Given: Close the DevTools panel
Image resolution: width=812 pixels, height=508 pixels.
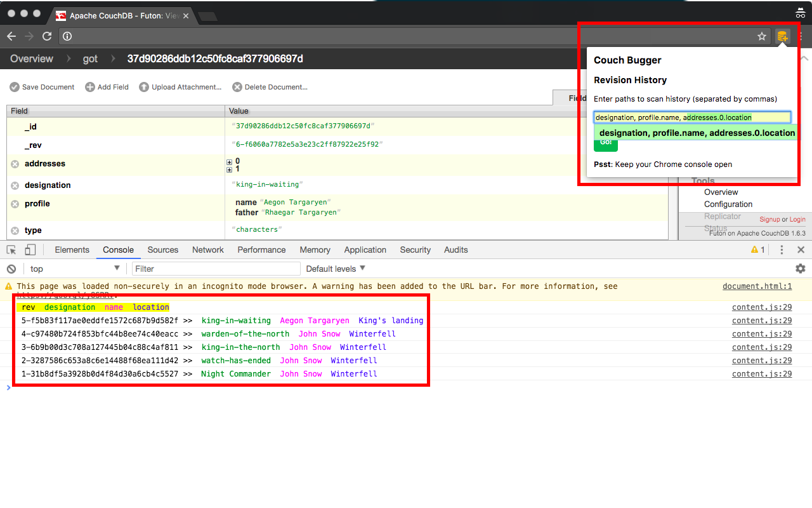Looking at the screenshot, I should pos(801,250).
